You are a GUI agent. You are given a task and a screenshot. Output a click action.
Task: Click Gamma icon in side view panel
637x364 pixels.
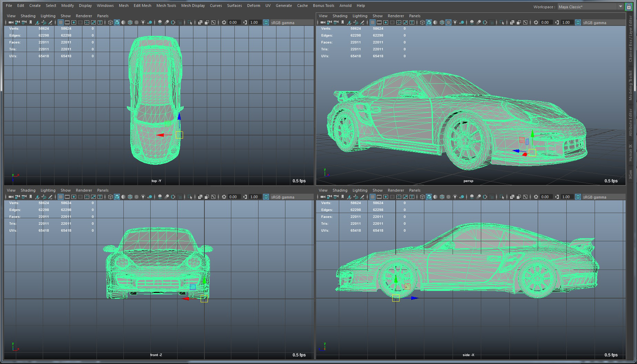coord(557,197)
